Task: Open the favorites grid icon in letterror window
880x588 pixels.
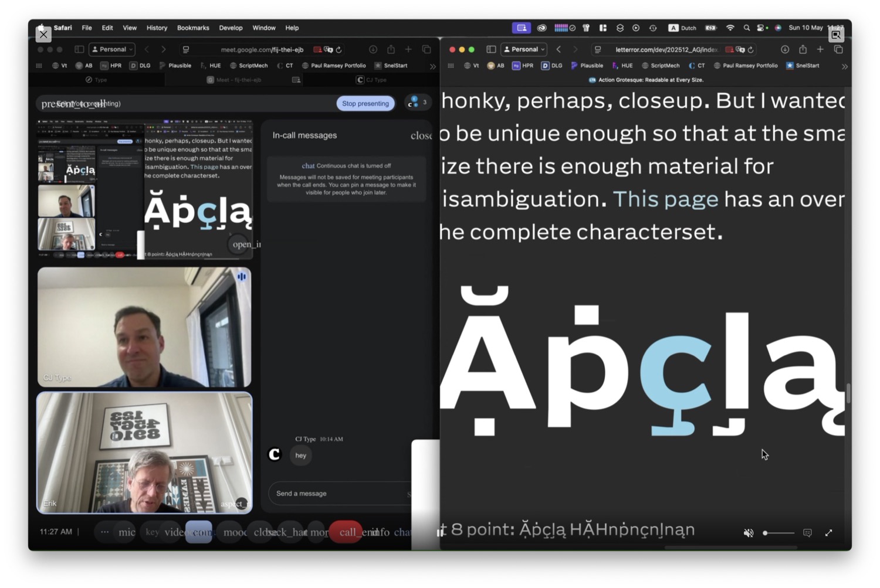Action: click(451, 66)
